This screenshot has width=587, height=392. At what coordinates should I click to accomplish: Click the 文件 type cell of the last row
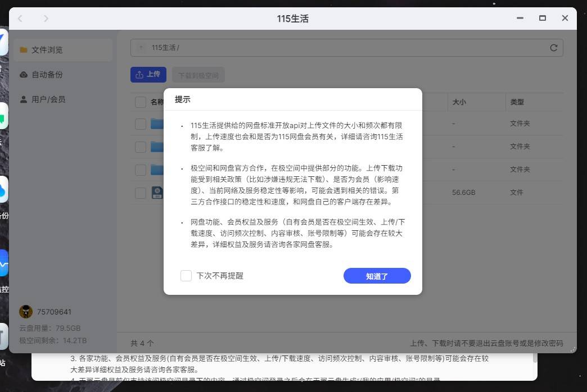pyautogui.click(x=516, y=193)
